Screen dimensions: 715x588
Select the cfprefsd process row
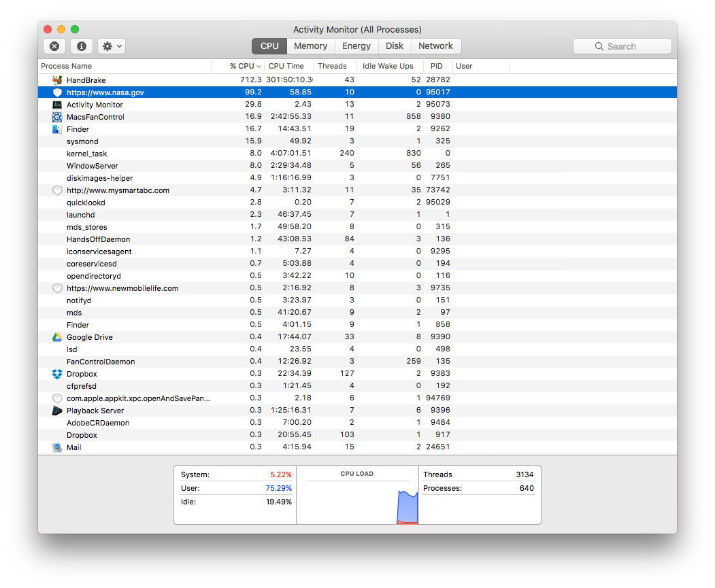coord(357,386)
